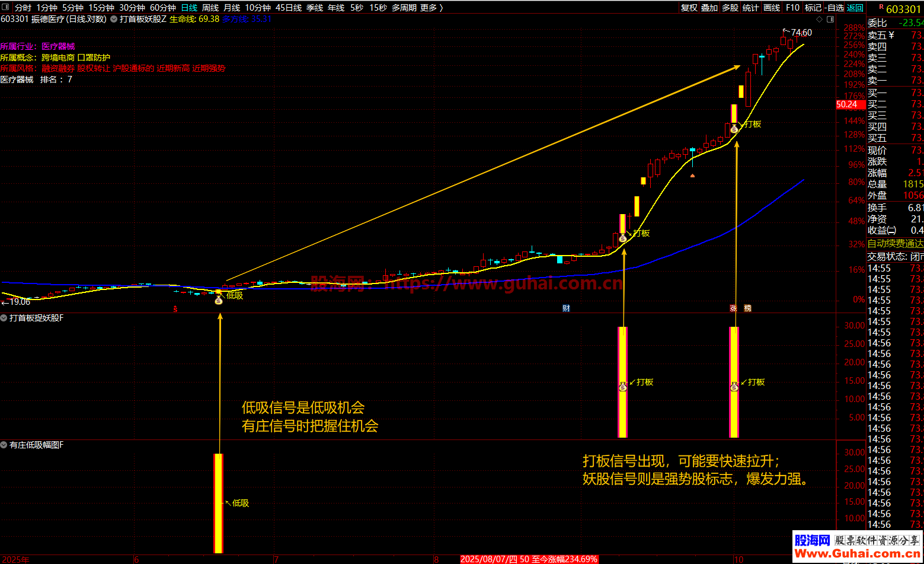Open F10 company info

(792, 8)
